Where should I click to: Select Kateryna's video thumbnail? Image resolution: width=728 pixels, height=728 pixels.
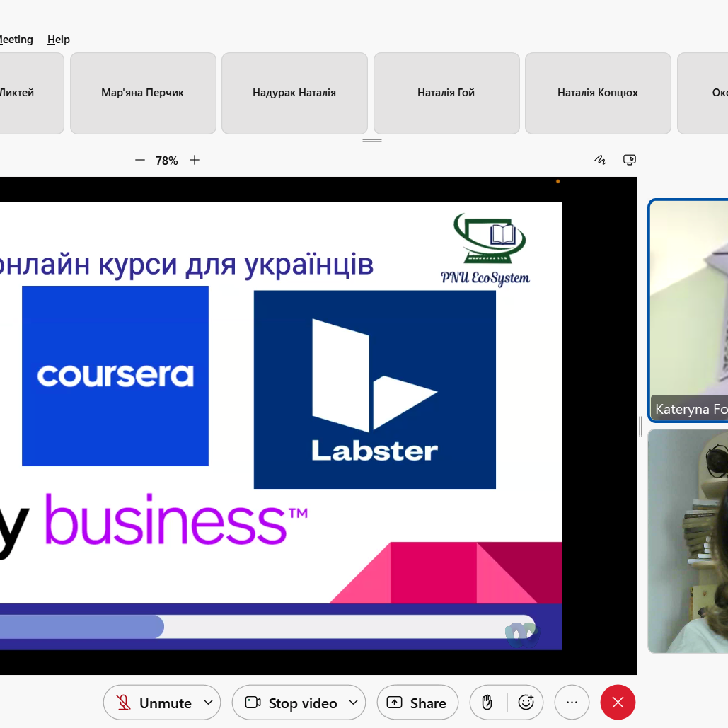(688, 311)
